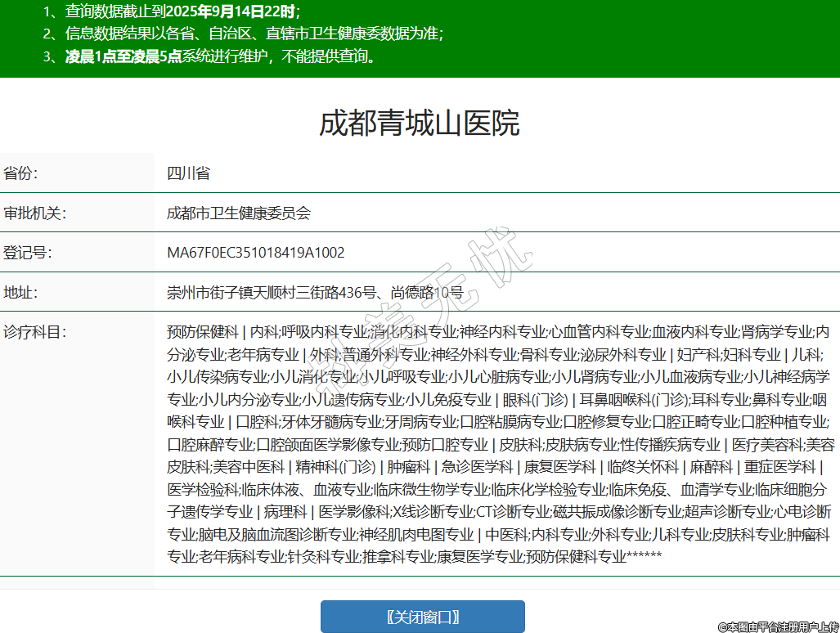Image resolution: width=840 pixels, height=633 pixels.
Task: Click the 本图由平台注册用户上传 watermark
Action: (x=778, y=626)
